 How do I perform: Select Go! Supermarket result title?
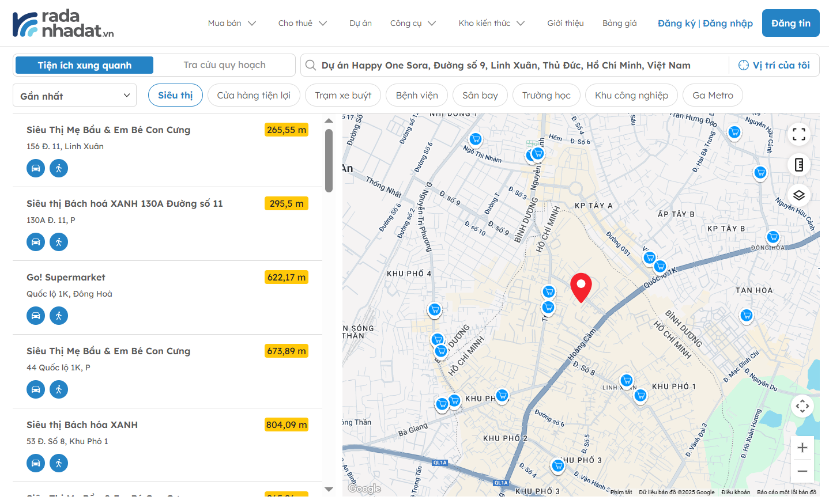pos(66,277)
